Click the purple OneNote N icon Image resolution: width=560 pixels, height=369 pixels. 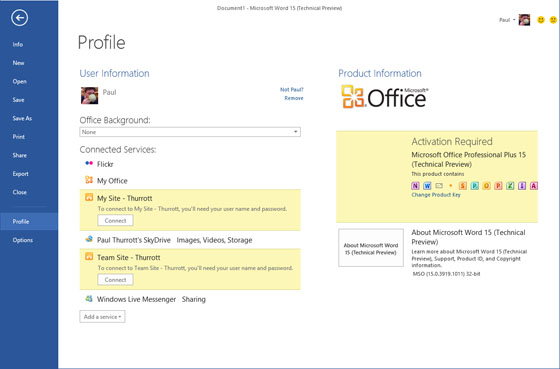click(415, 186)
